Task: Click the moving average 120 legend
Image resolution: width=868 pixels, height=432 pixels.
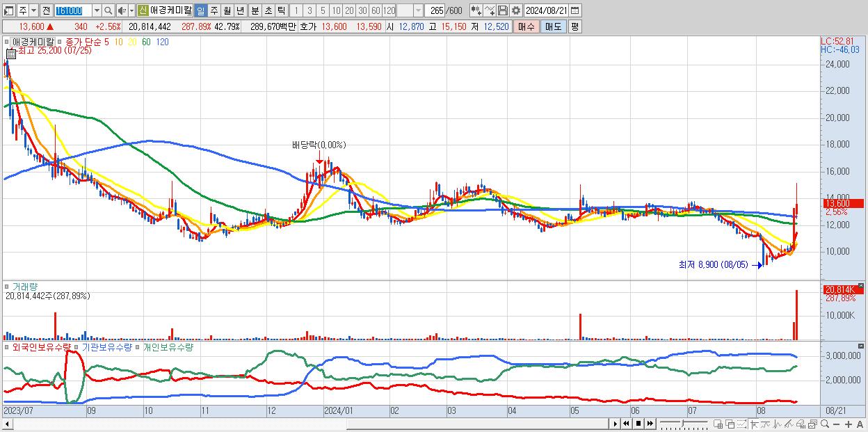Action: pyautogui.click(x=163, y=42)
